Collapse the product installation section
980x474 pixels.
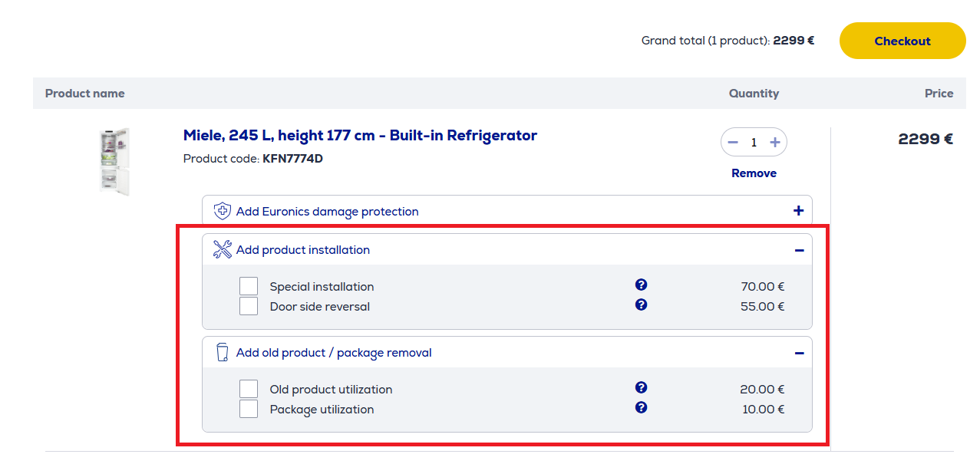point(799,250)
